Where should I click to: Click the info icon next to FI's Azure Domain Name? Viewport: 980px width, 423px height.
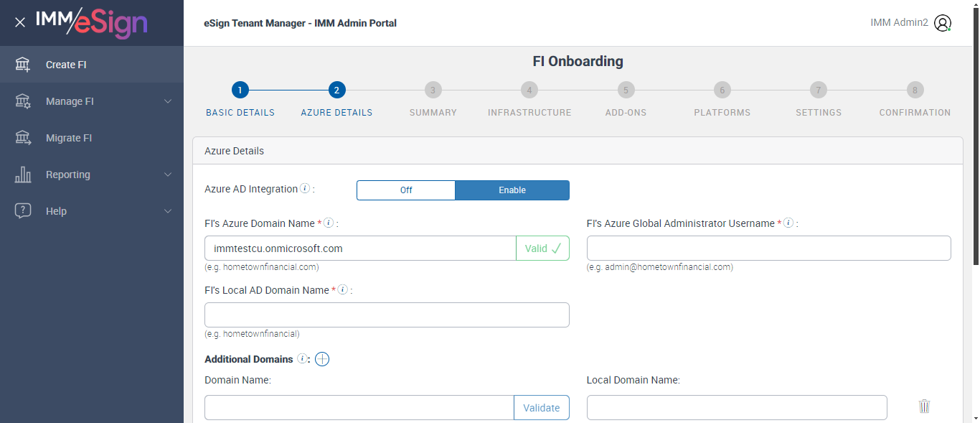click(x=329, y=223)
